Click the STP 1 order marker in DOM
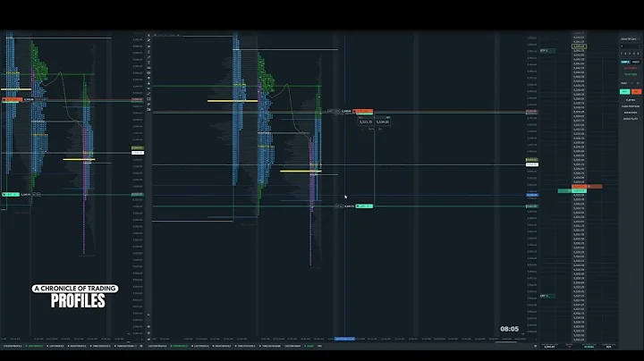 pyautogui.click(x=547, y=50)
